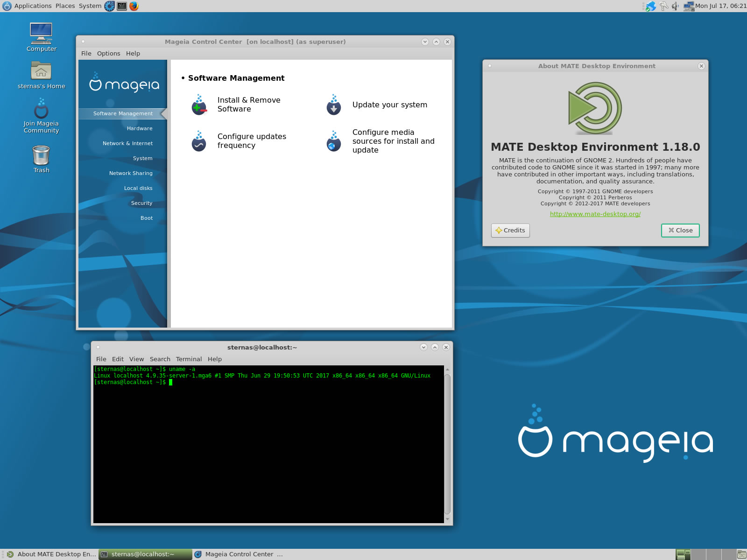The height and width of the screenshot is (560, 747).
Task: Click terminal scrollbar up arrow
Action: click(447, 370)
